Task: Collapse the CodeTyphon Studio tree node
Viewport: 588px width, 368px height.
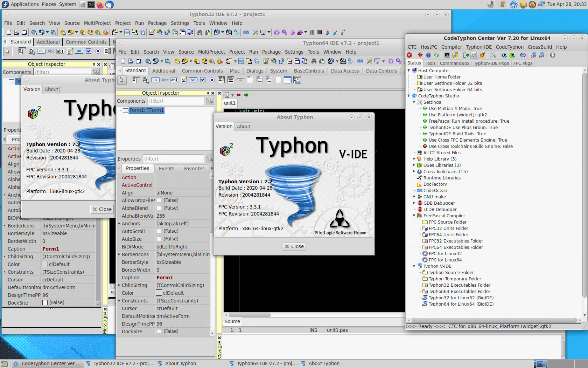Action: tap(409, 96)
